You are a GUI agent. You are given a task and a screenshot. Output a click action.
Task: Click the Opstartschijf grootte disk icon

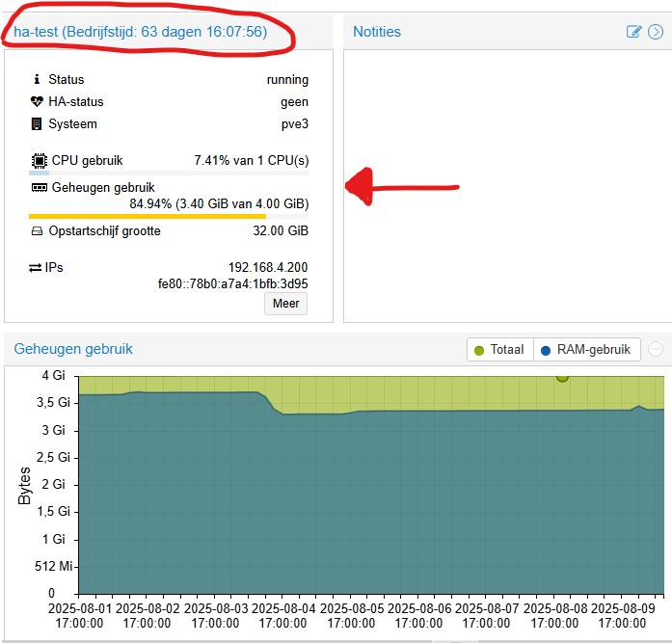tap(38, 231)
